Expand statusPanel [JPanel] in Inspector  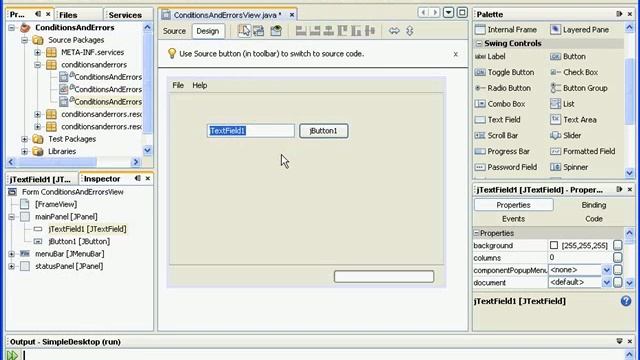coord(12,266)
